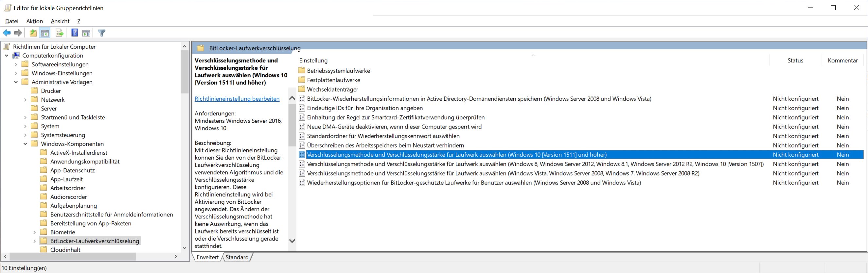
Task: Toggle the show/hide console tree icon
Action: (45, 33)
